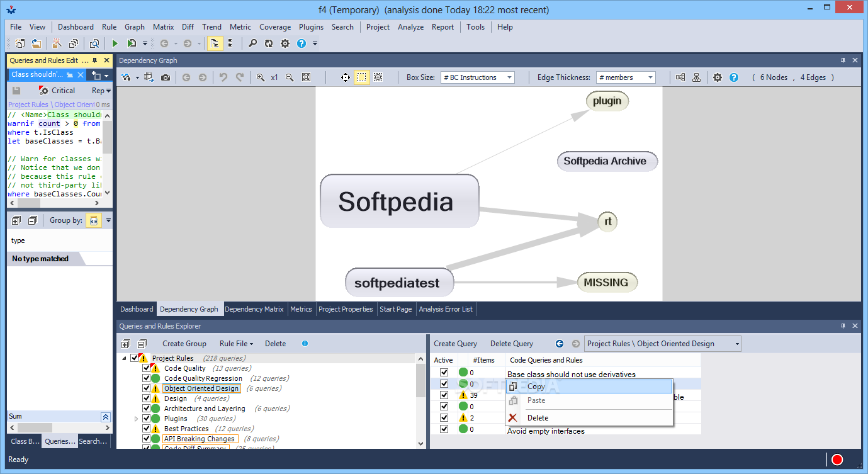This screenshot has width=868, height=474.
Task: Click the Search magnifier icon in main toolbar
Action: click(x=252, y=43)
